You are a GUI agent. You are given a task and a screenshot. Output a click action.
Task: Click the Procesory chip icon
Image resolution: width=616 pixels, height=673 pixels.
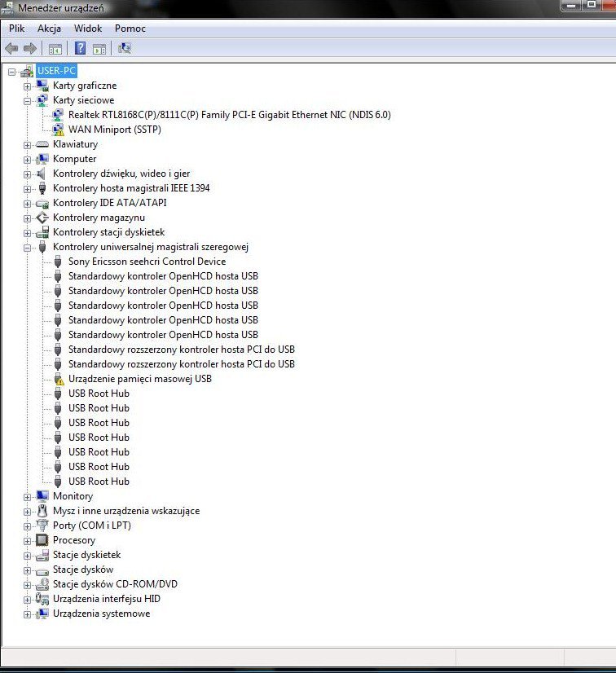42,540
